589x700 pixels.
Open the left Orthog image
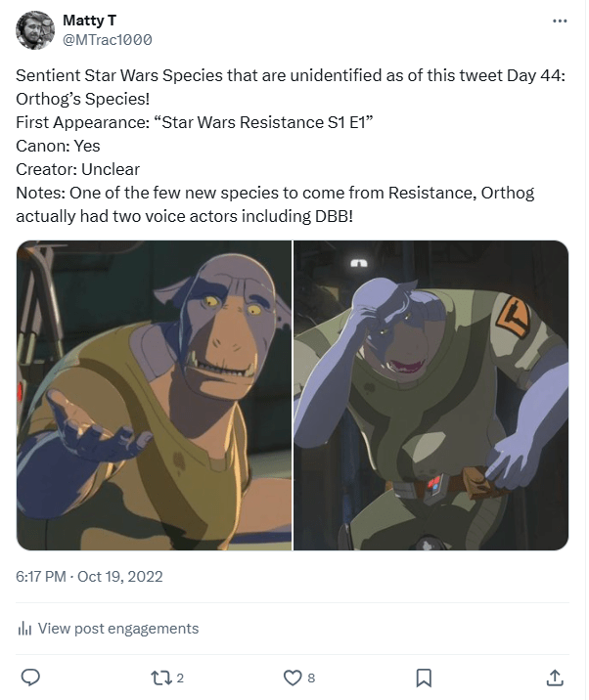coord(155,395)
